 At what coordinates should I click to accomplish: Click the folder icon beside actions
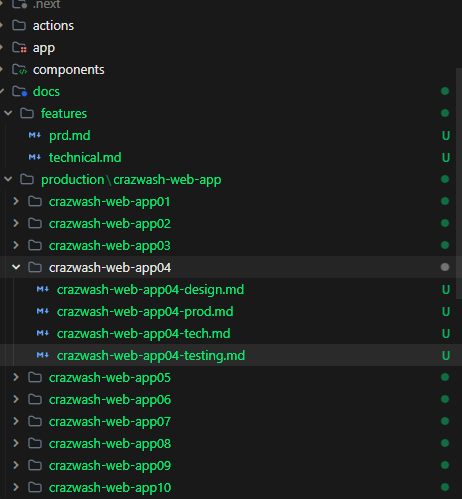pyautogui.click(x=19, y=25)
